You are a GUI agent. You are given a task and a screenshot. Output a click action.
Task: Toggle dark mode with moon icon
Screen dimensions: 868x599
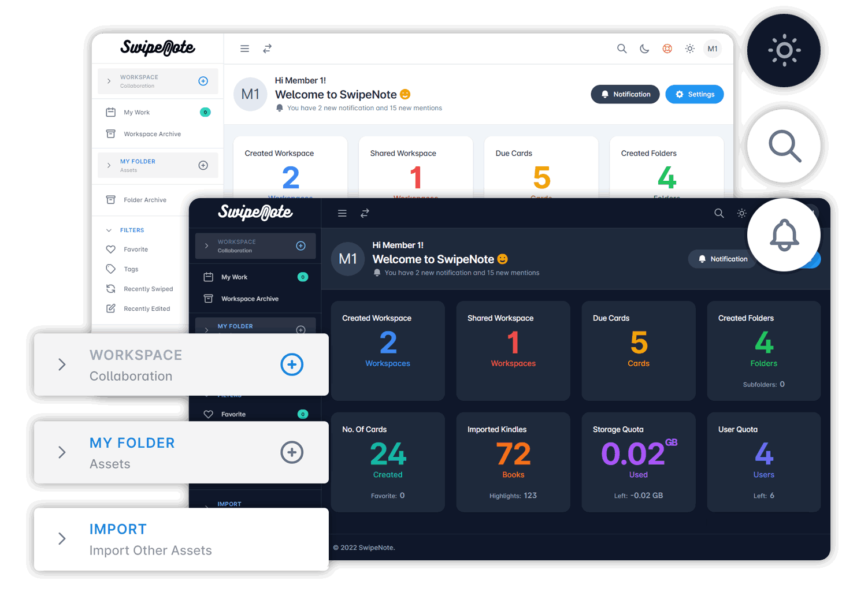[644, 49]
